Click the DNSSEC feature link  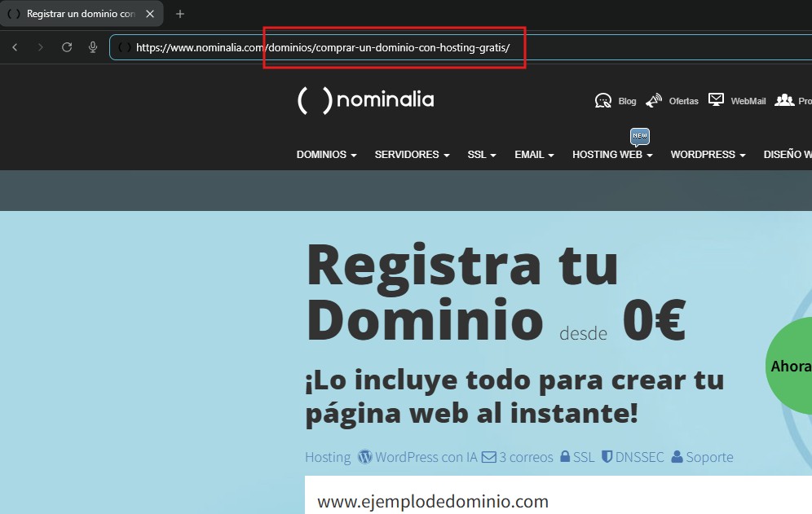[638, 457]
